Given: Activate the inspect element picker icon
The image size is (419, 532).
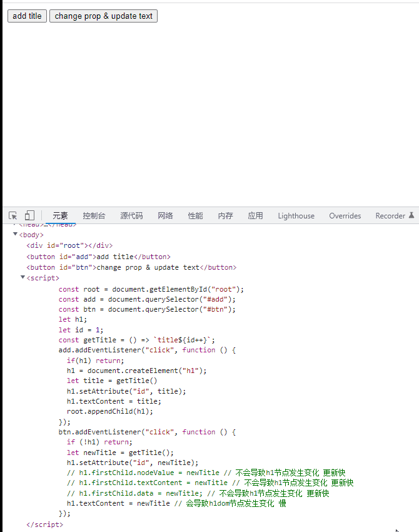Looking at the screenshot, I should [x=13, y=215].
